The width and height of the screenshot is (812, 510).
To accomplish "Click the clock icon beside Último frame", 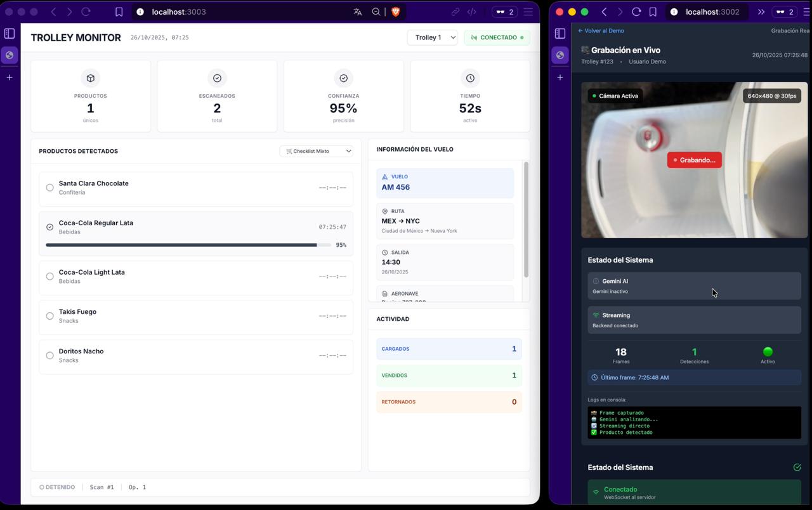I will [x=594, y=377].
